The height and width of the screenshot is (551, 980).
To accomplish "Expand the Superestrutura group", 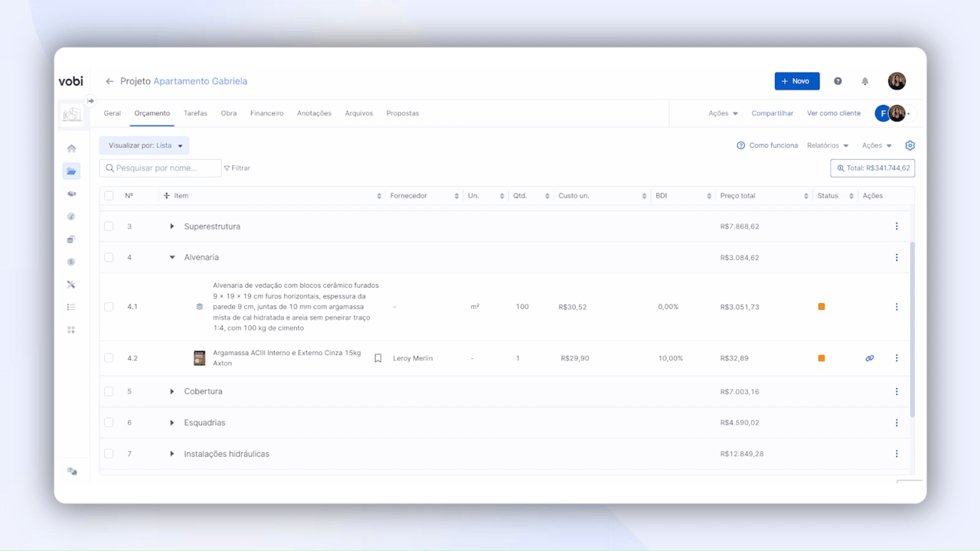I will tap(172, 227).
